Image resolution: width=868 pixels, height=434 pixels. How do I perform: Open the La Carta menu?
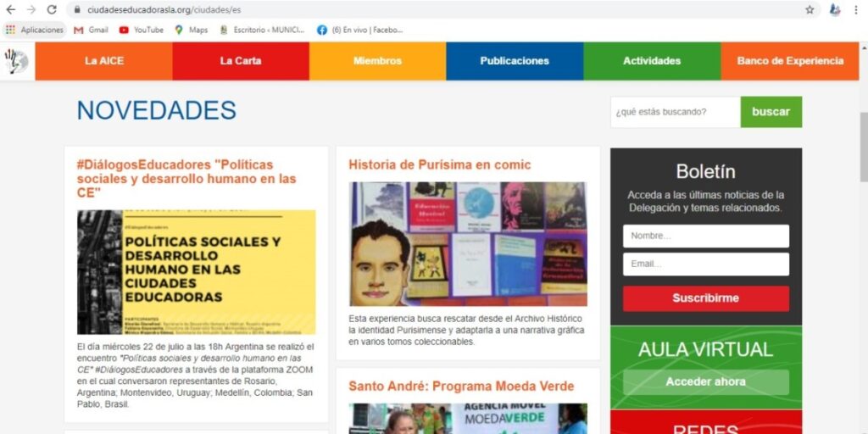(x=240, y=61)
